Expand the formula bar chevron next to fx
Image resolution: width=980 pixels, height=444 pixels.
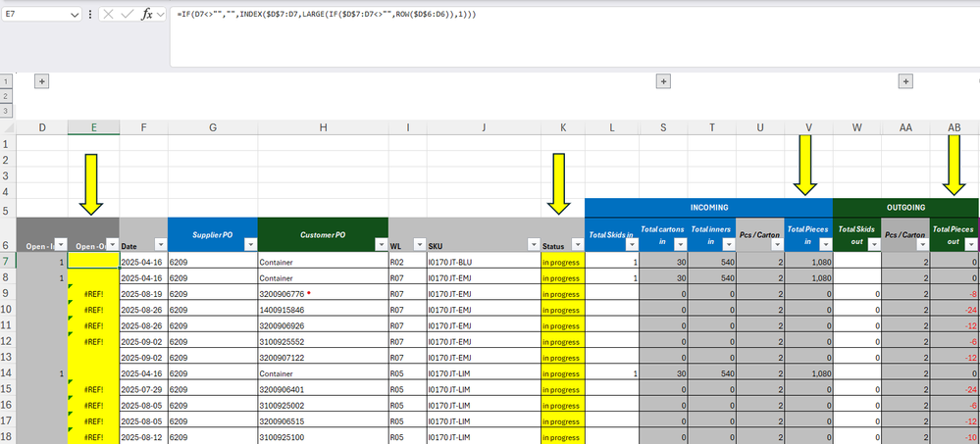pyautogui.click(x=160, y=14)
